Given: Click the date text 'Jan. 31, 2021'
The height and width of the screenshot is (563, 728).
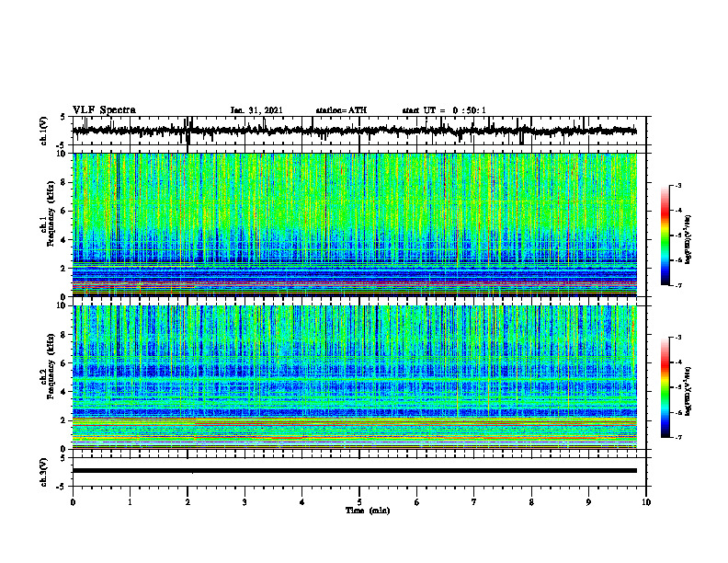Looking at the screenshot, I should click(256, 110).
